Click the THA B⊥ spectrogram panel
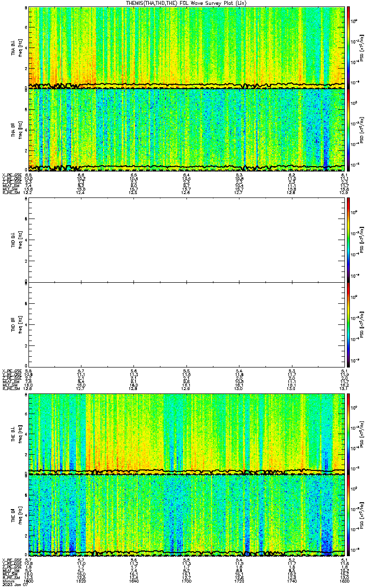The height and width of the screenshot is (588, 368). pos(187,47)
